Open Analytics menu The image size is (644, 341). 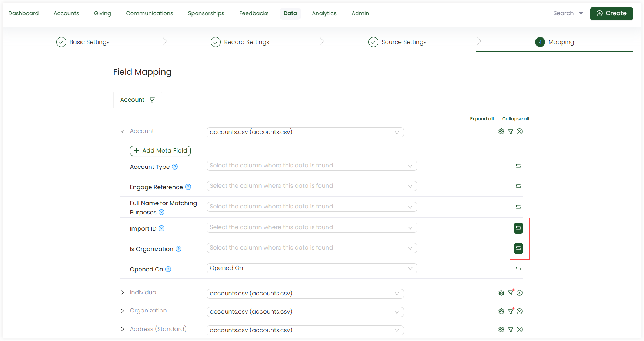tap(324, 13)
